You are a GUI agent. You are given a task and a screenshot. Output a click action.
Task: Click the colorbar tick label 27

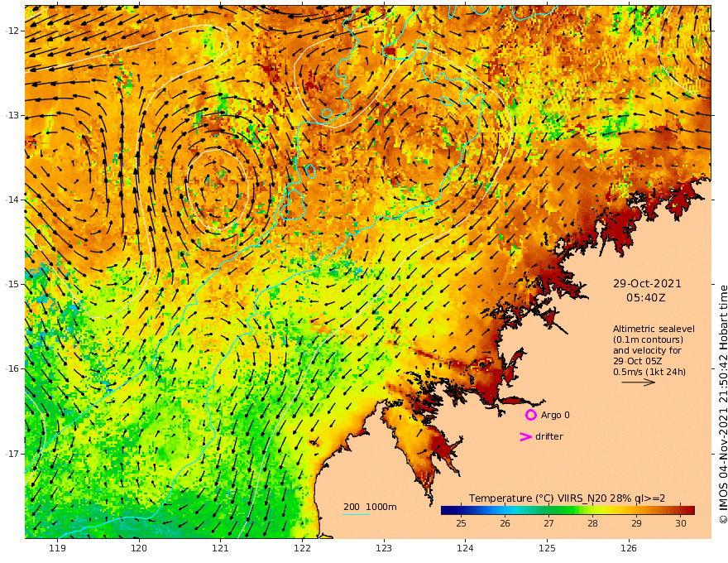tap(548, 523)
